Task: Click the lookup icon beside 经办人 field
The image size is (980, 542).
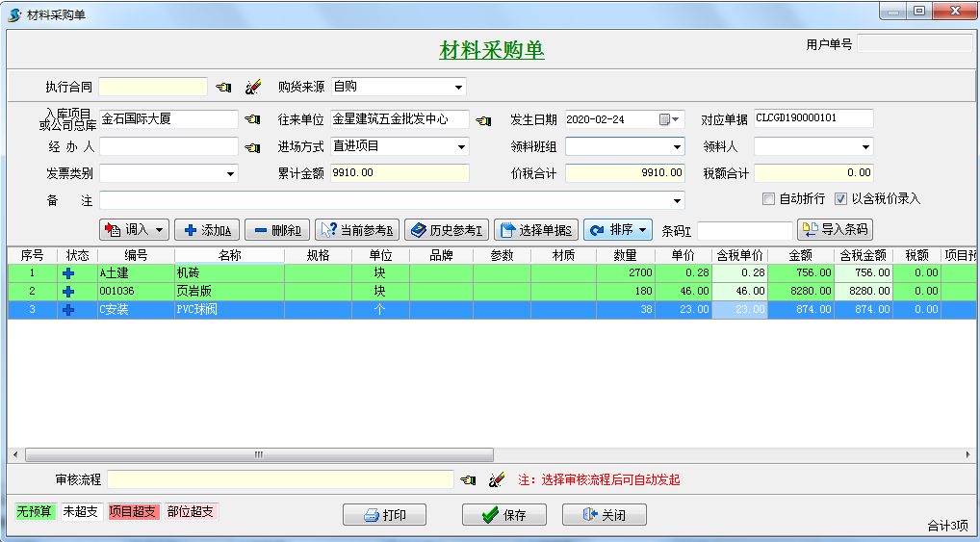Action: click(252, 147)
